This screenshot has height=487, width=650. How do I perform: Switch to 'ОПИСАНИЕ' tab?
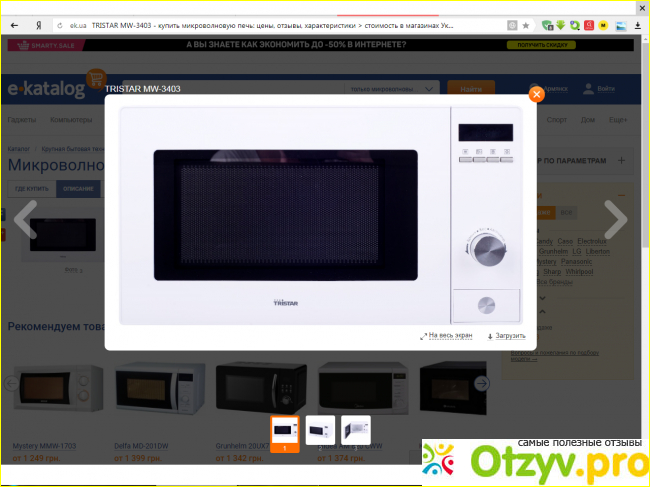[79, 189]
